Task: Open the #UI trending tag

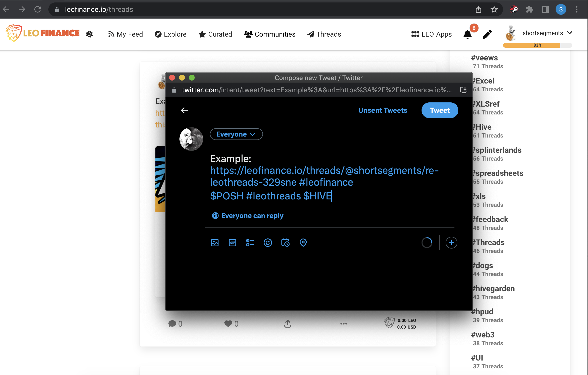Action: point(477,358)
